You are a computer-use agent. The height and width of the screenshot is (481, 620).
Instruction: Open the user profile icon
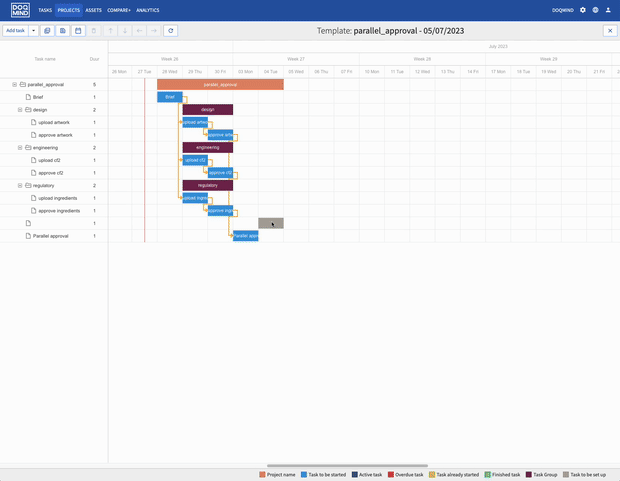[x=608, y=10]
